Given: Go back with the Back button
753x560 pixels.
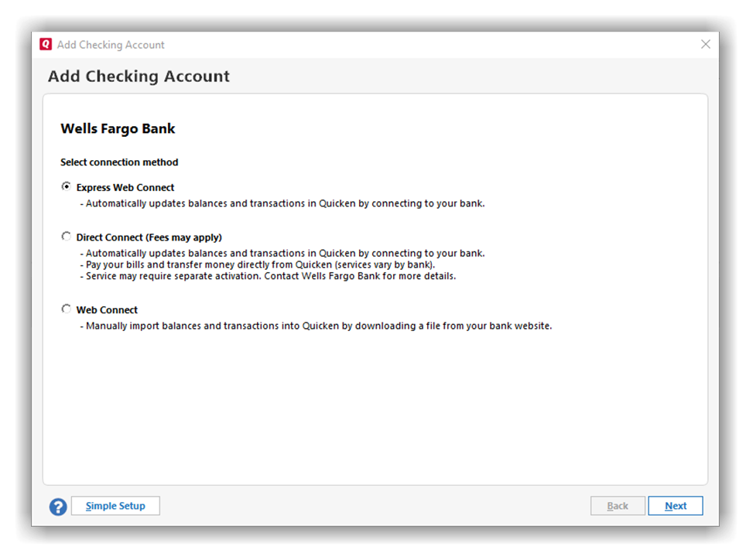Looking at the screenshot, I should (617, 506).
